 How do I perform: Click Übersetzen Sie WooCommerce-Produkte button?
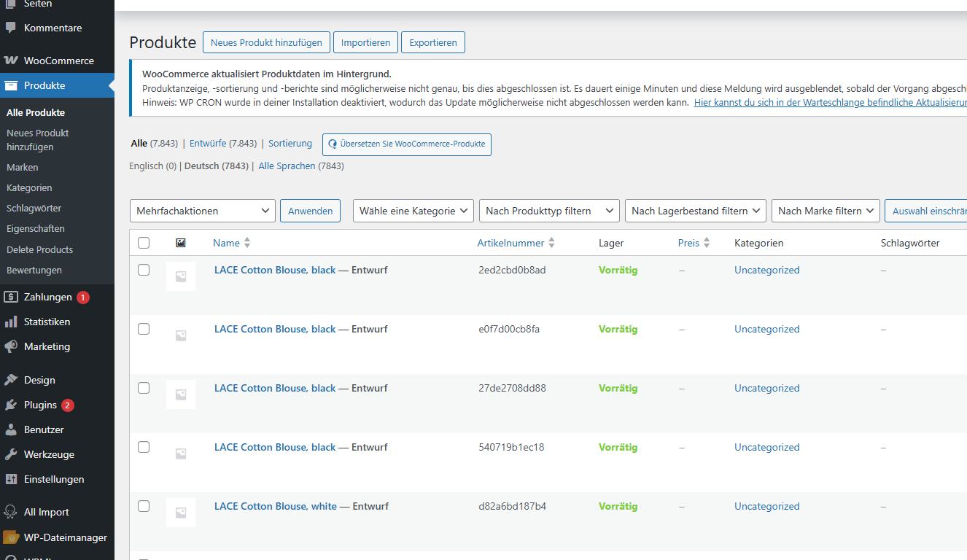pos(407,144)
